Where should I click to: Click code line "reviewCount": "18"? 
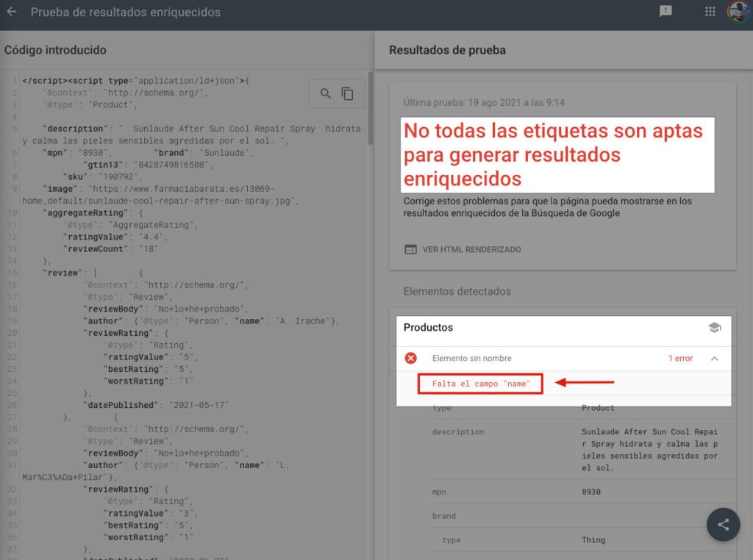(110, 249)
